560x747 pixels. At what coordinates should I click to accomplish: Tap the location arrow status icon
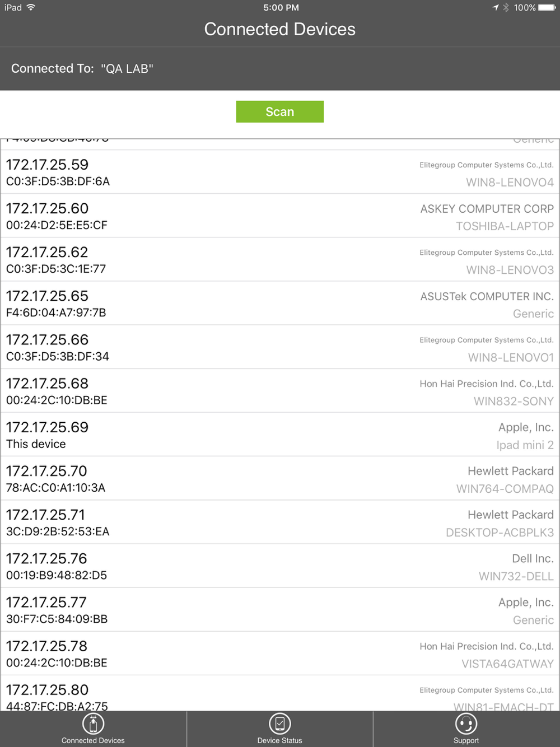[496, 7]
